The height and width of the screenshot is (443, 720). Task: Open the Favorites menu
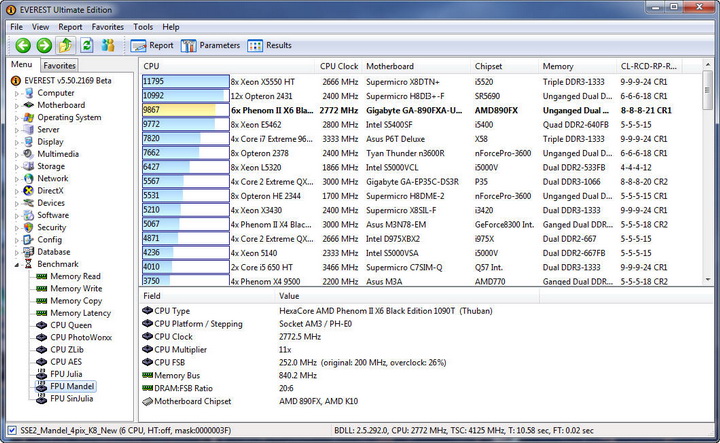pos(107,27)
